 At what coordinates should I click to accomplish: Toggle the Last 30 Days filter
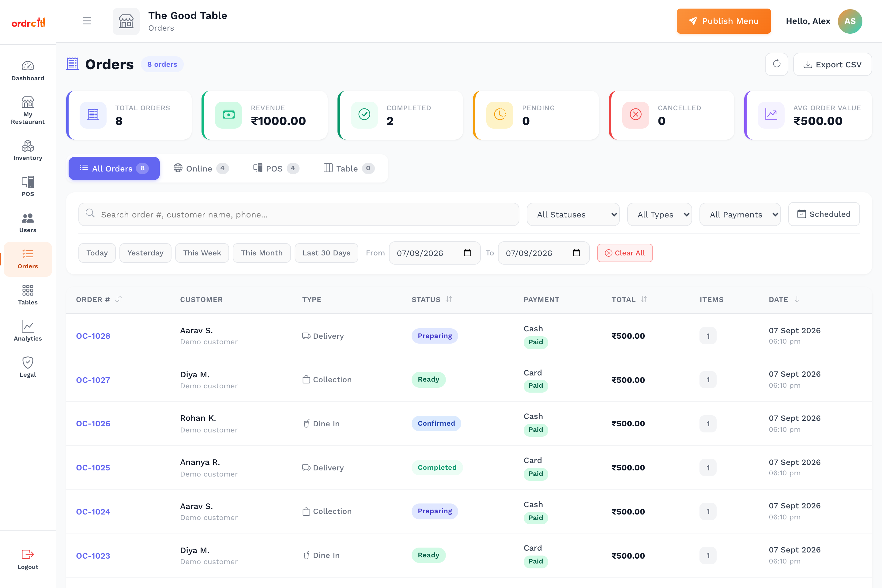[326, 253]
